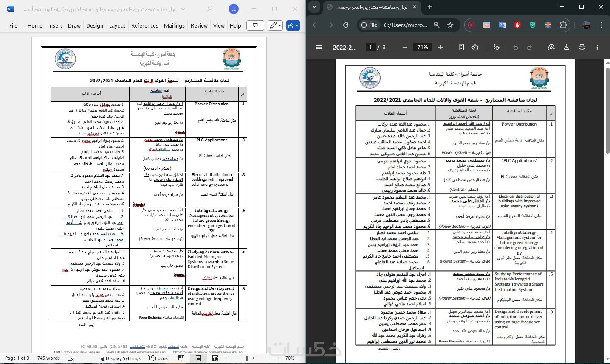This screenshot has width=610, height=364.
Task: Zoom in in the PDF viewer
Action: pyautogui.click(x=441, y=47)
